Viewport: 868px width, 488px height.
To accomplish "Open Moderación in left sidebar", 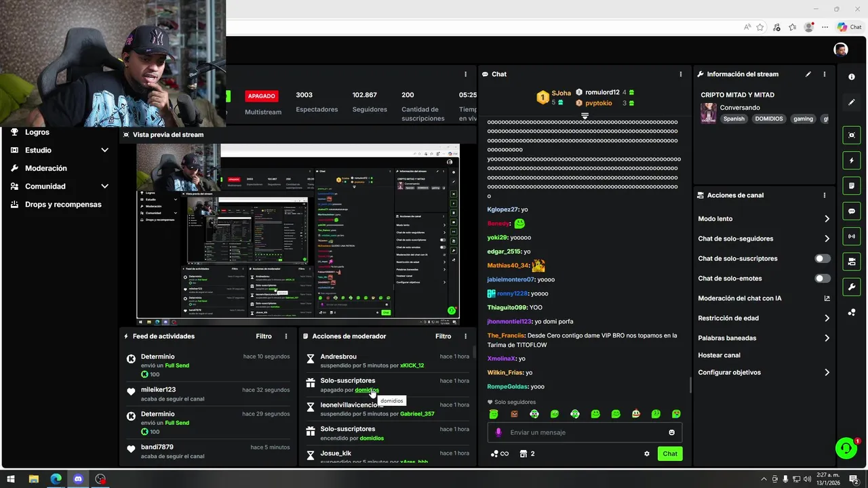I will tap(46, 168).
